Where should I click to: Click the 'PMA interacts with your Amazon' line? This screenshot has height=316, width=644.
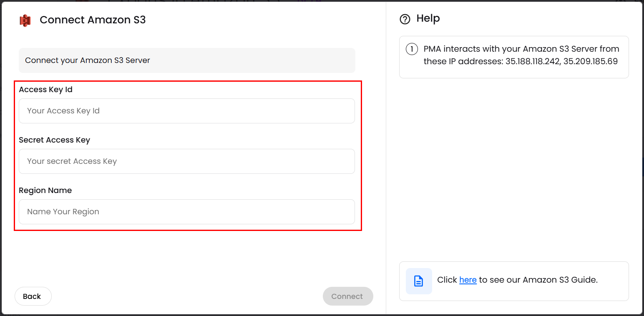(492, 49)
